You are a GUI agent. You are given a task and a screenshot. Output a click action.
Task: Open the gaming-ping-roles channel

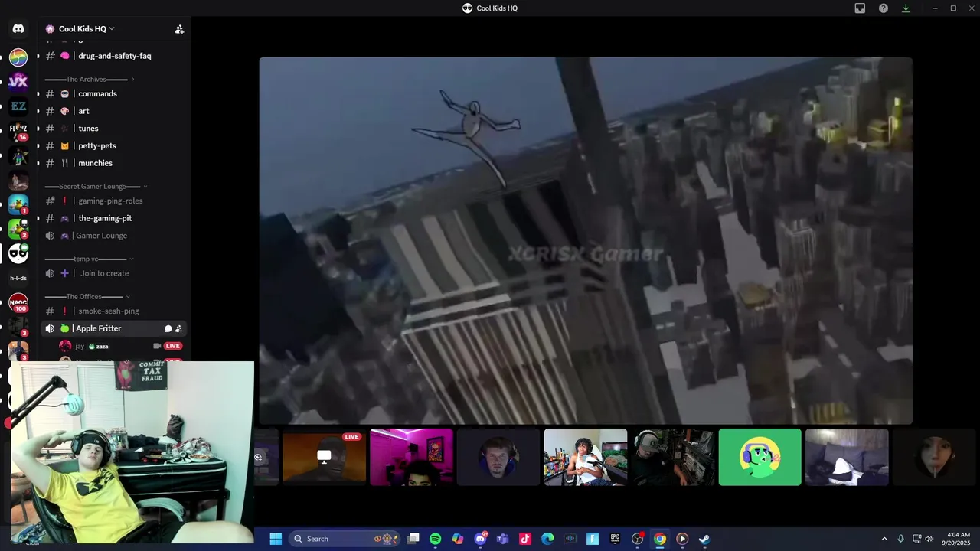tap(114, 201)
